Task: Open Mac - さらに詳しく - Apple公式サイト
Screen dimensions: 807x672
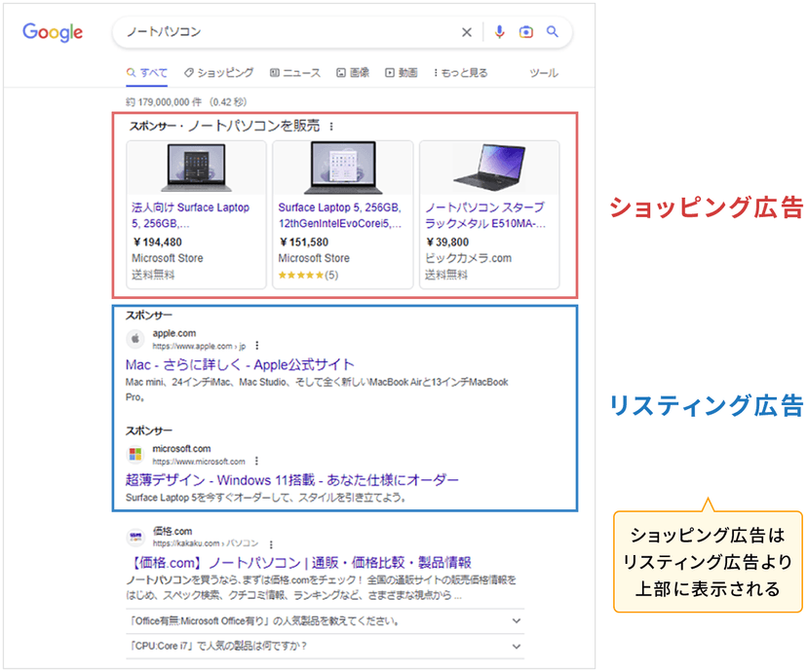Action: 240,365
